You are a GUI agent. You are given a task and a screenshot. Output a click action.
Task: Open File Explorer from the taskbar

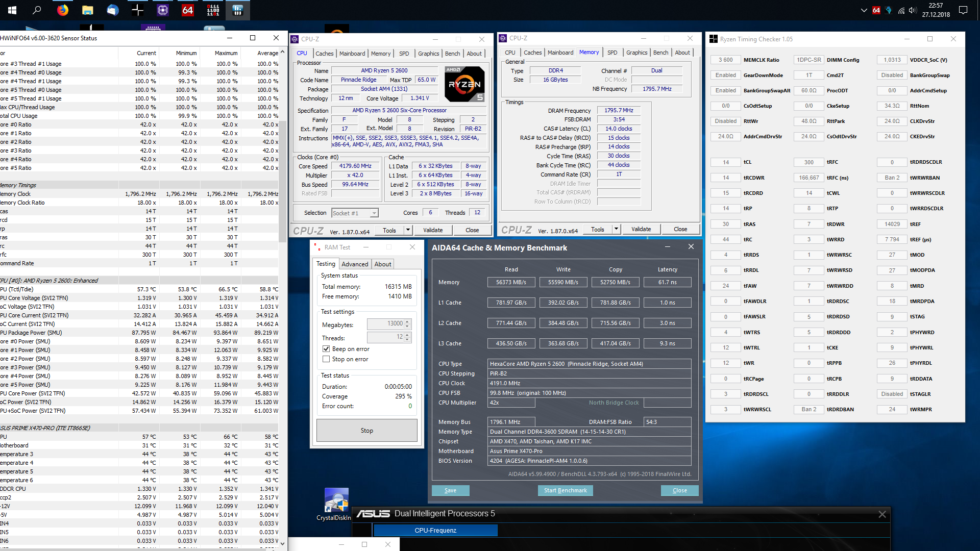87,10
